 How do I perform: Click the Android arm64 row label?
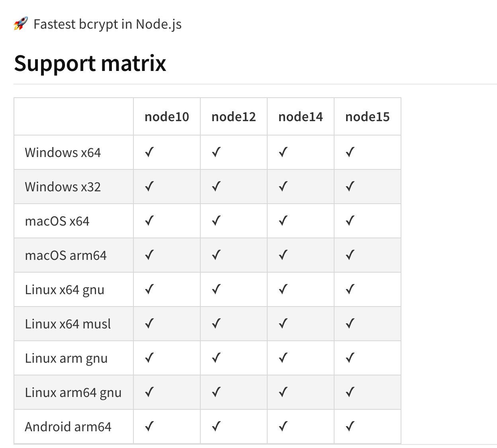click(x=68, y=427)
